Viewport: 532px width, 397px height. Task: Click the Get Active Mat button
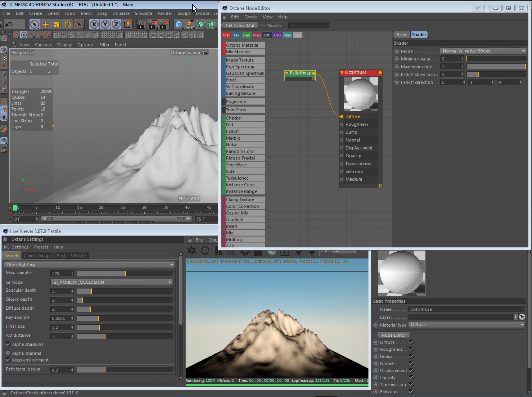coord(240,26)
